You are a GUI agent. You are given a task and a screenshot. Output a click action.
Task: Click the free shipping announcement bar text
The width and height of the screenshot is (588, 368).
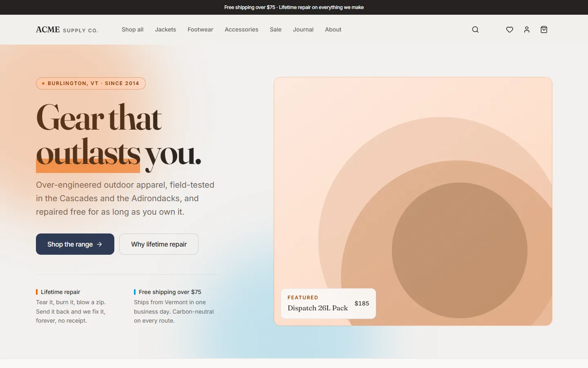(x=294, y=7)
